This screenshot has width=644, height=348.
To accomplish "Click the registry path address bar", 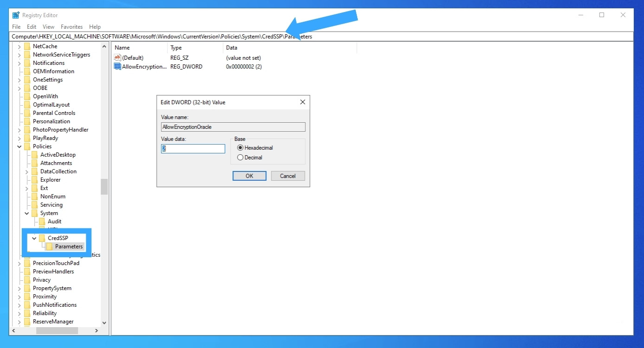I will coord(322,37).
